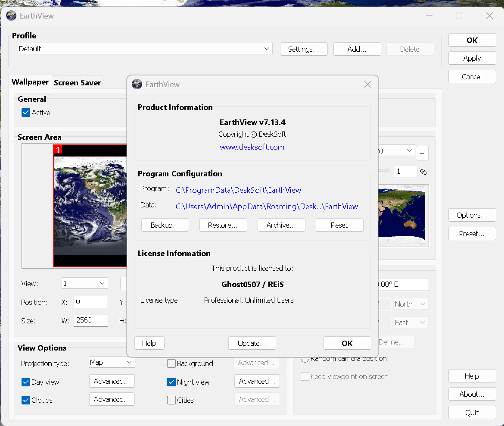Click the Reset button in Program Configuration
The height and width of the screenshot is (426, 504).
339,225
